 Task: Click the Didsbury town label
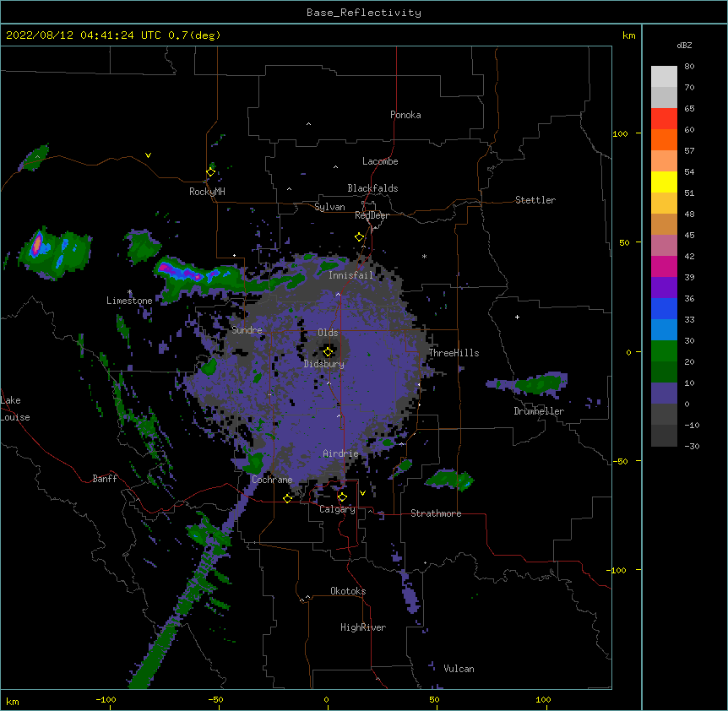(324, 364)
